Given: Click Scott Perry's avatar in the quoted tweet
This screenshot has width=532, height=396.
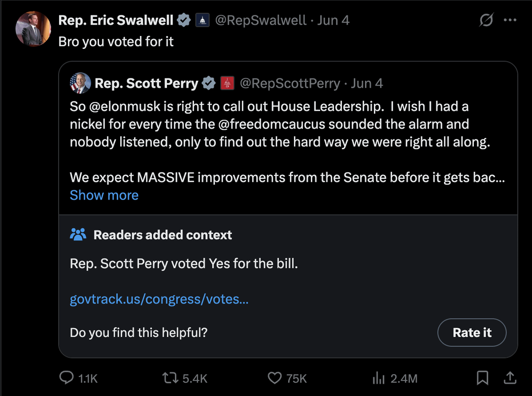Looking at the screenshot, I should pyautogui.click(x=80, y=83).
